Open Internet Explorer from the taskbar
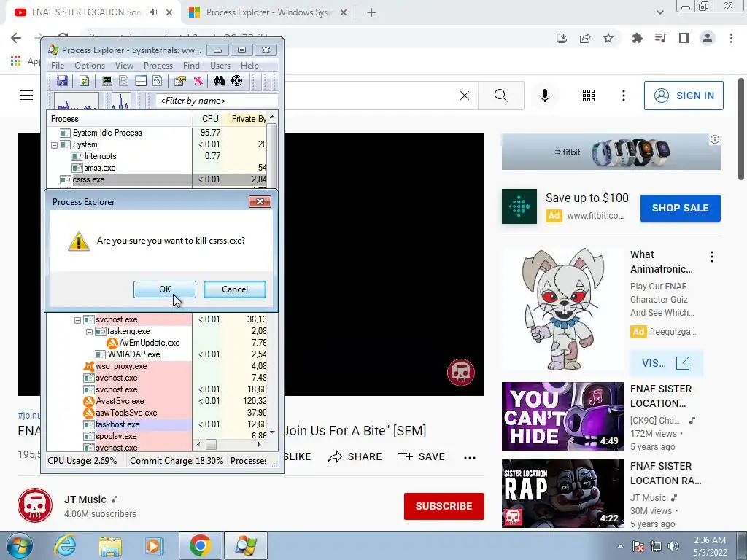747x560 pixels. click(65, 545)
